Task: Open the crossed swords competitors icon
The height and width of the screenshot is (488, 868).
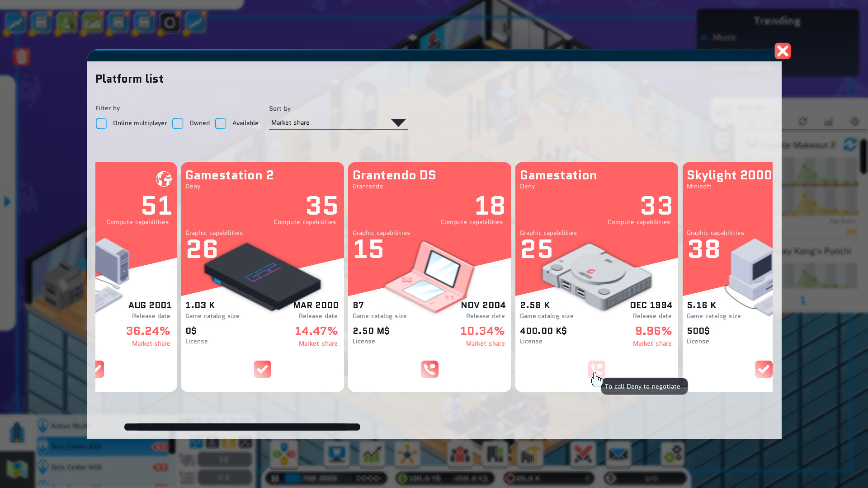Action: click(582, 454)
